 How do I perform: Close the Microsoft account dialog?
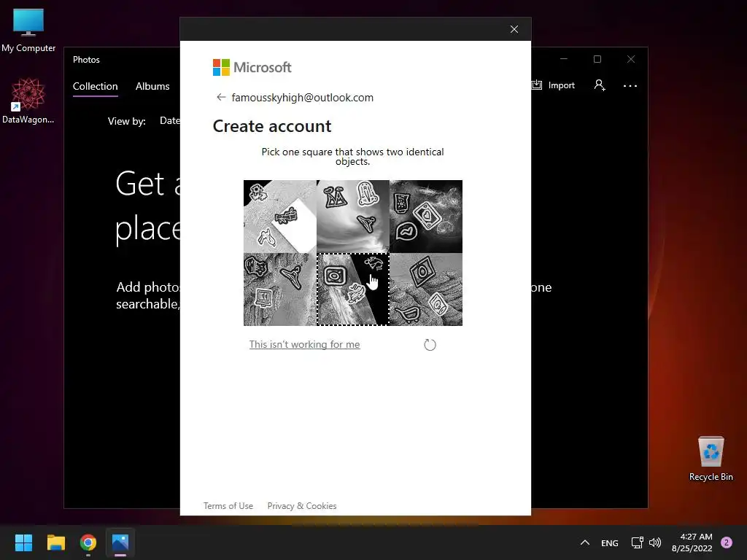click(514, 29)
